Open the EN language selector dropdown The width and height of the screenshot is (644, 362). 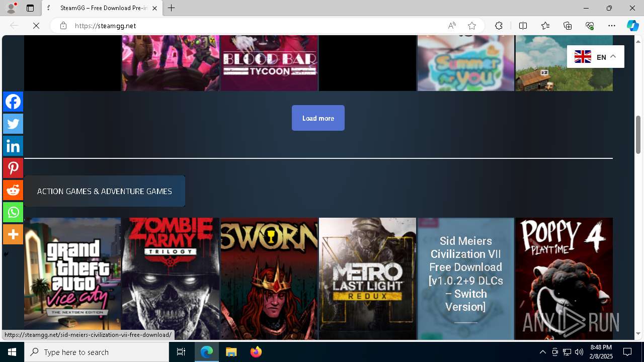596,57
